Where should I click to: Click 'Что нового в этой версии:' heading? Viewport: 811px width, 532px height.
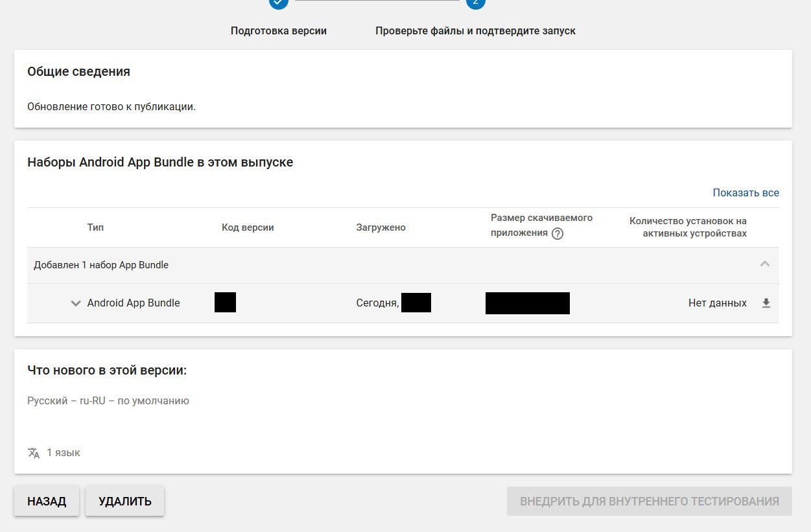click(107, 371)
